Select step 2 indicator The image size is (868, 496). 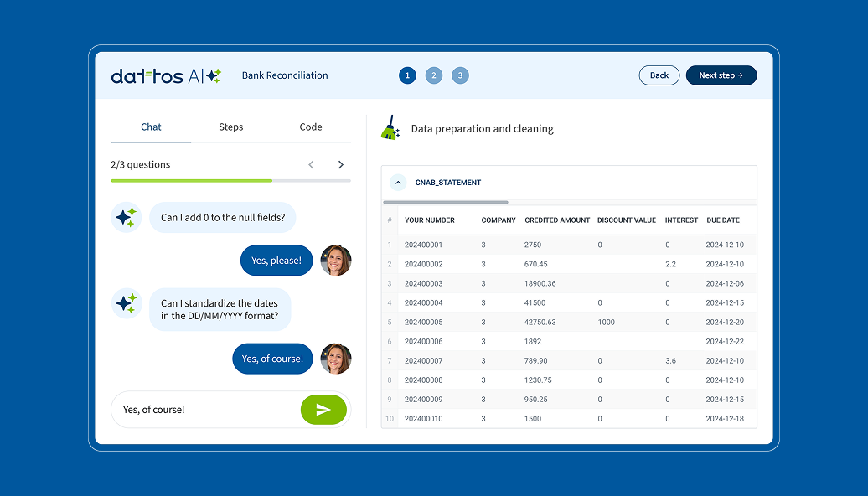point(434,75)
